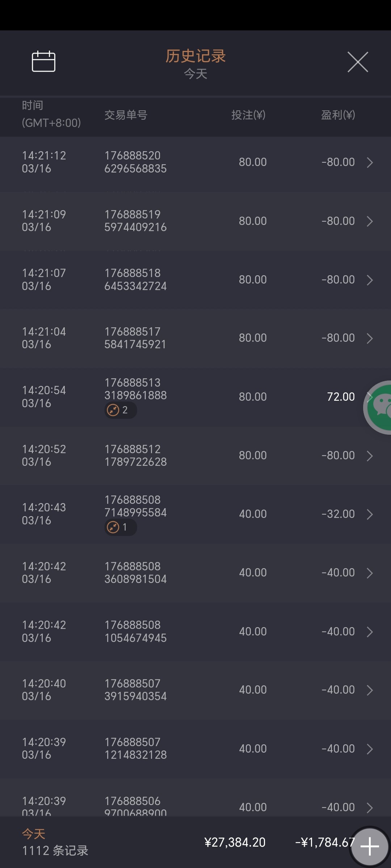Expand the 14:20:52 record chevron
The height and width of the screenshot is (868, 391).
370,456
